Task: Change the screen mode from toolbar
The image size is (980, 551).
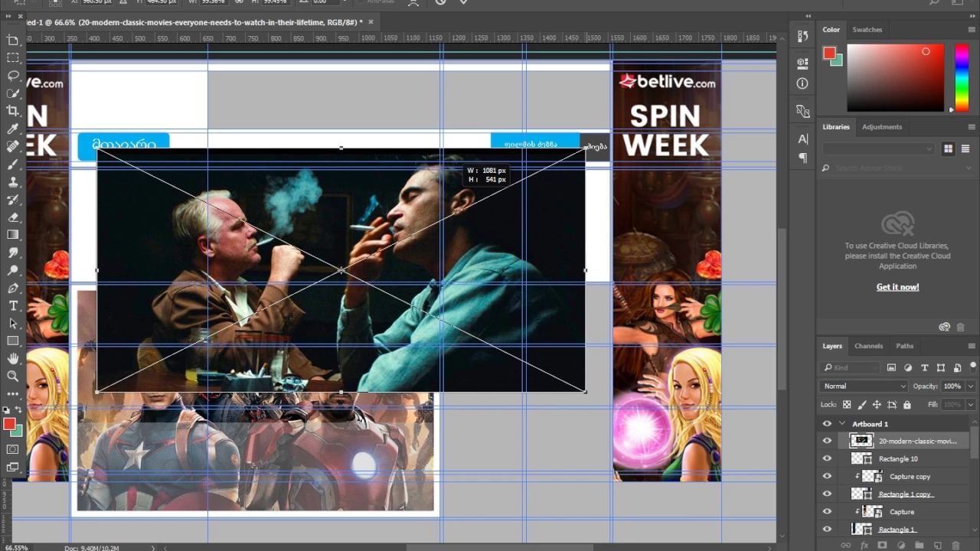Action: click(x=13, y=467)
